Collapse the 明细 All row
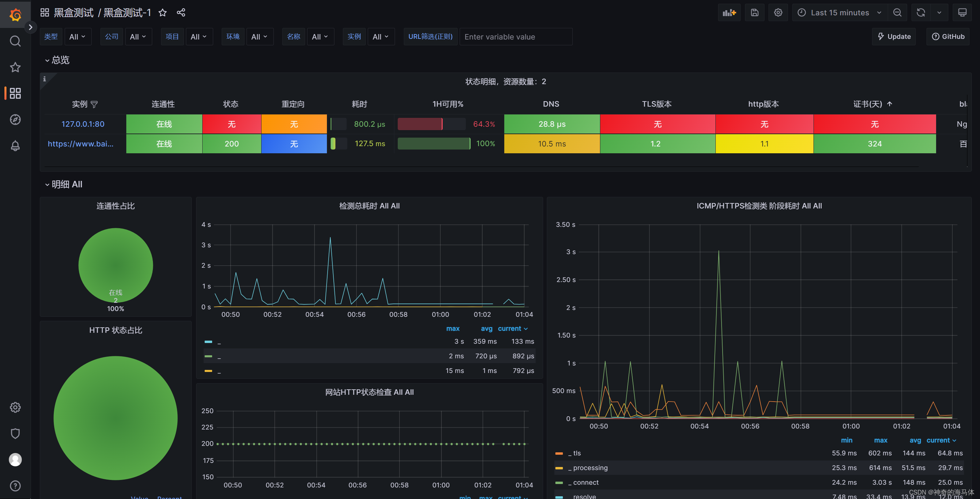The width and height of the screenshot is (980, 499). pyautogui.click(x=64, y=184)
